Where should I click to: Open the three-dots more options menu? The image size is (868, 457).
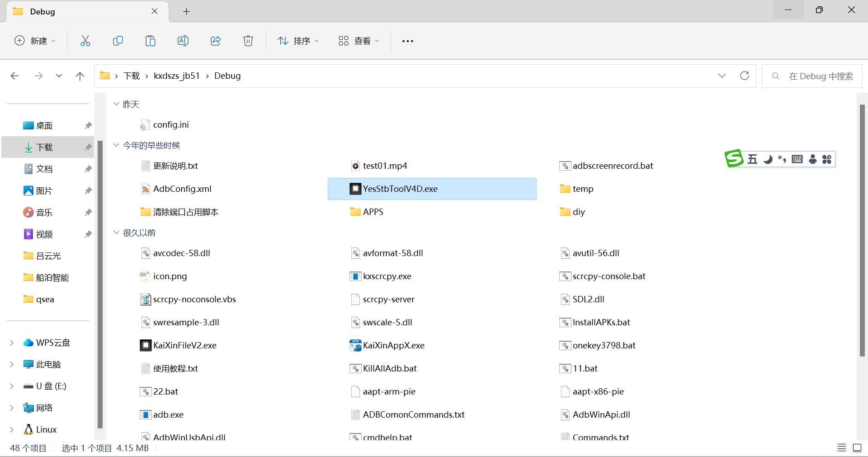click(x=408, y=41)
